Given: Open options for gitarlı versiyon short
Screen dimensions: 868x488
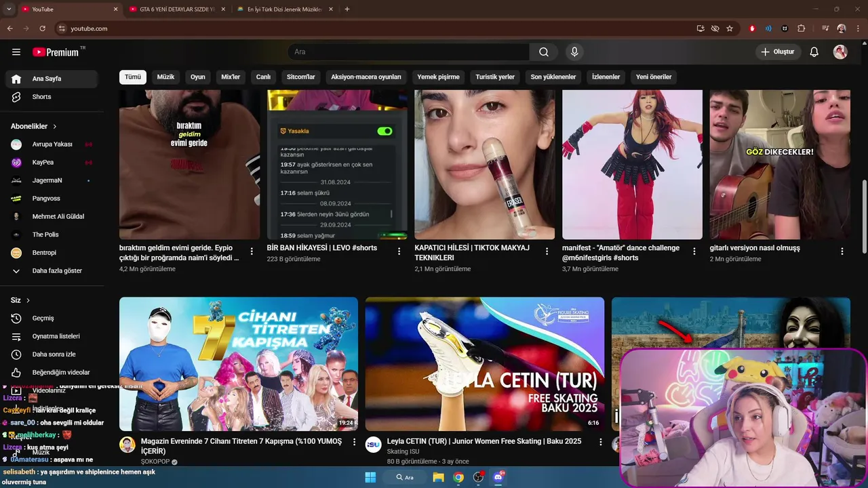Looking at the screenshot, I should [x=842, y=251].
